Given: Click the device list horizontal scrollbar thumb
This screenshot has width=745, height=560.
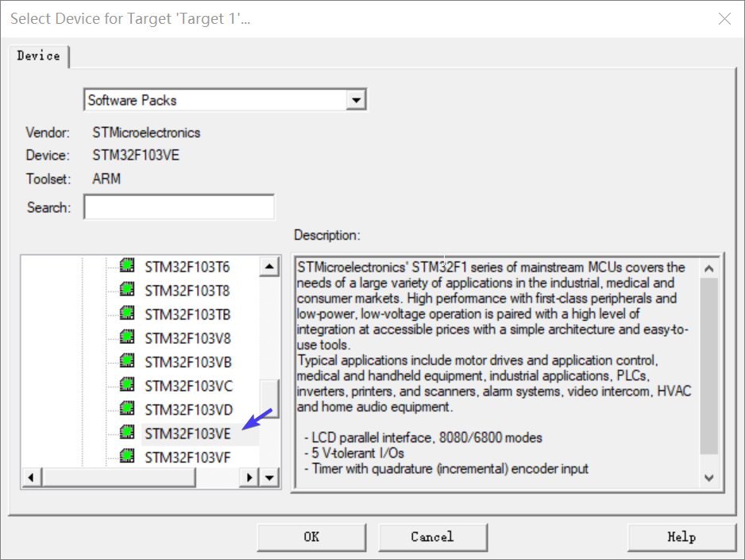Looking at the screenshot, I should [118, 477].
